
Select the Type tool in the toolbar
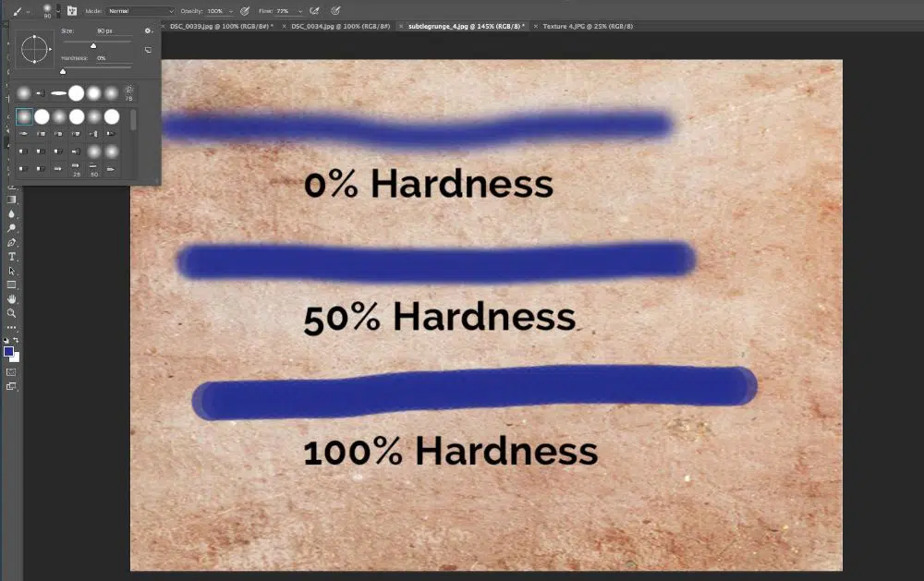pyautogui.click(x=12, y=257)
